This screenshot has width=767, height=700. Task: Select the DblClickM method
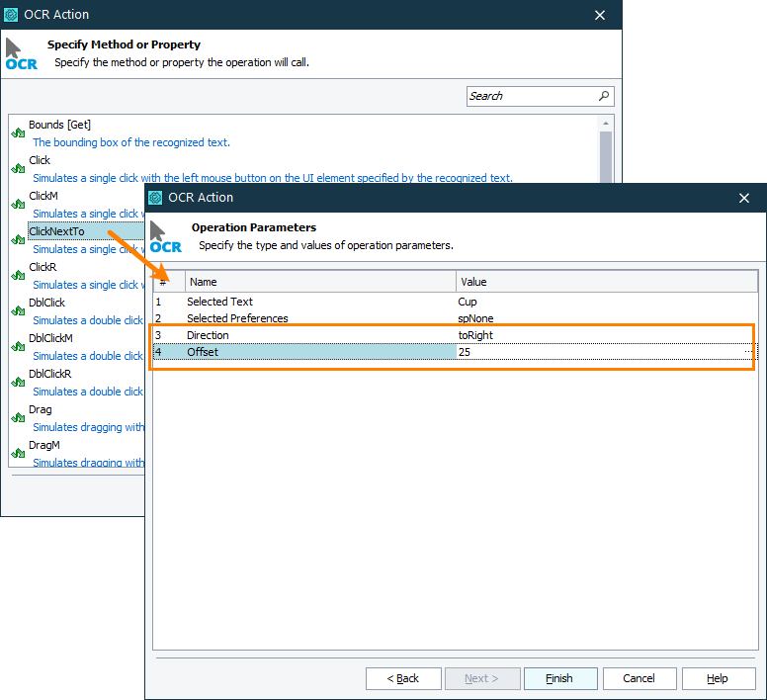coord(50,338)
